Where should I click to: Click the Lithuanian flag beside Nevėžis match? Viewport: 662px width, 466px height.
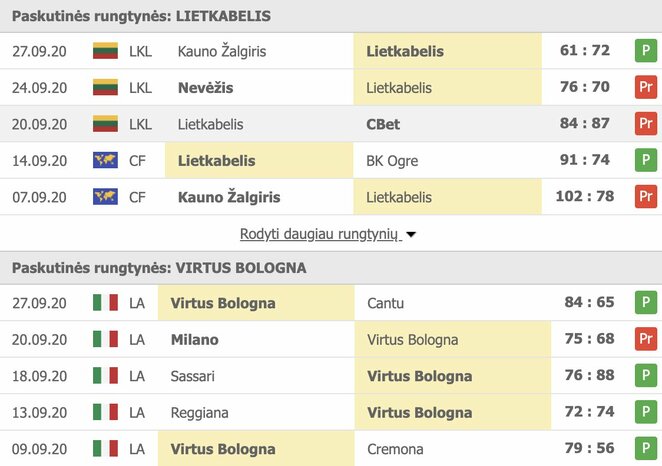click(x=105, y=88)
